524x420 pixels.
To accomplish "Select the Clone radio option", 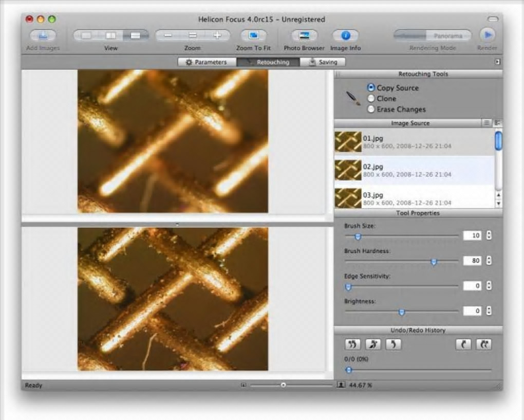I will 371,98.
